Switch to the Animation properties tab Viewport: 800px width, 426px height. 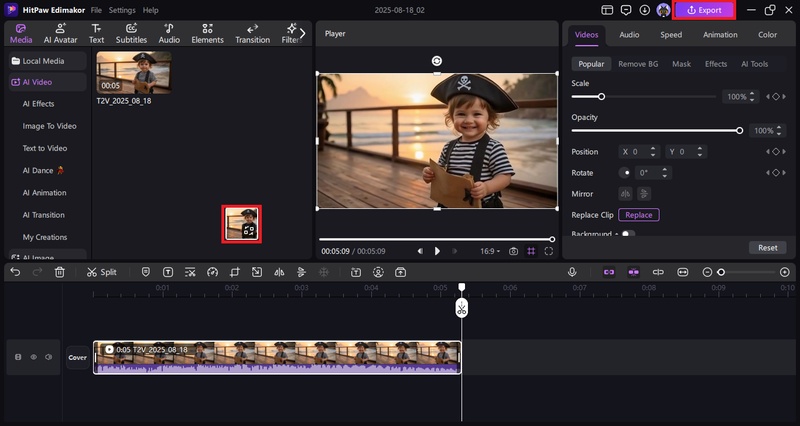(x=720, y=35)
